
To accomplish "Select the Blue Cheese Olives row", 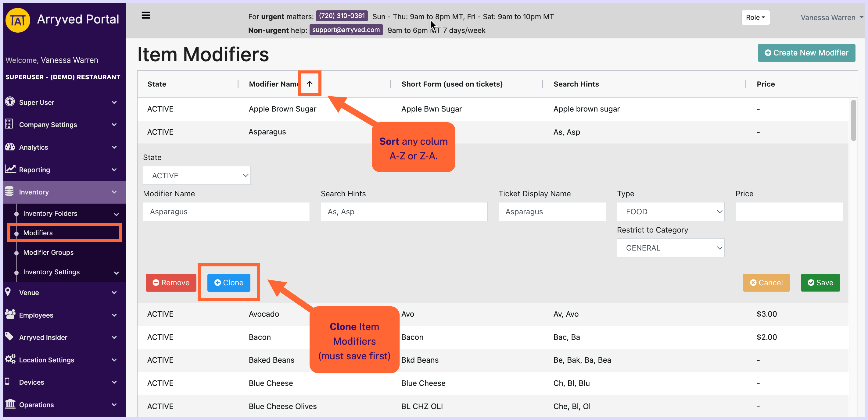I will click(493, 406).
